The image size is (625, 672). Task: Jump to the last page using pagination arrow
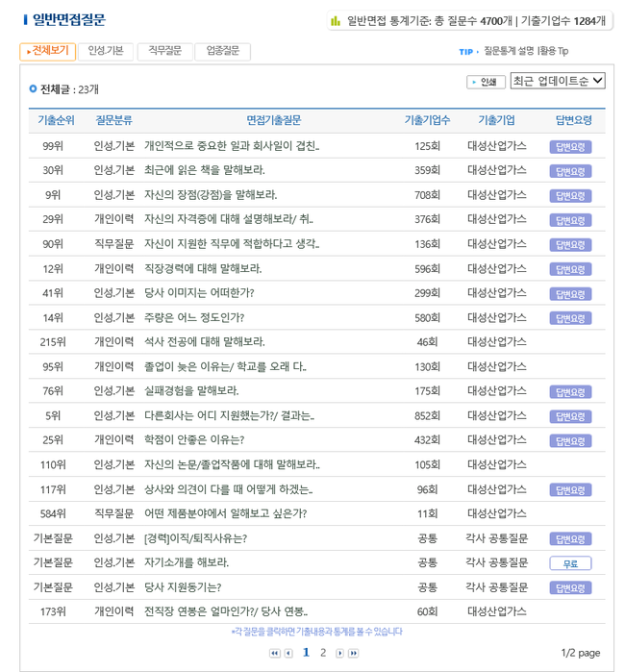(x=353, y=654)
